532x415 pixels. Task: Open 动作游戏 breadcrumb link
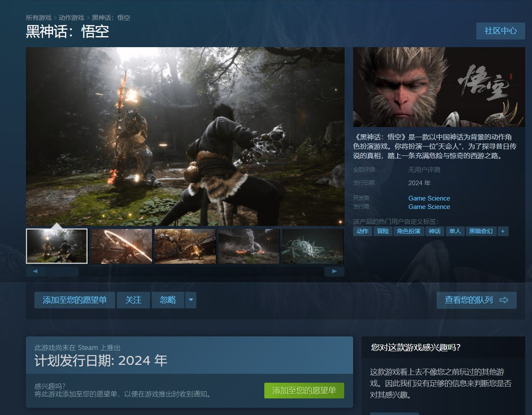(x=71, y=18)
